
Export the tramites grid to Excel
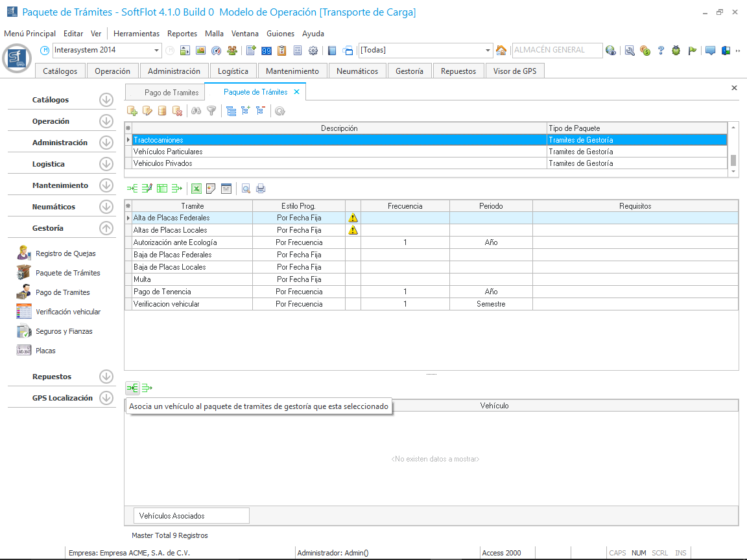pos(196,189)
